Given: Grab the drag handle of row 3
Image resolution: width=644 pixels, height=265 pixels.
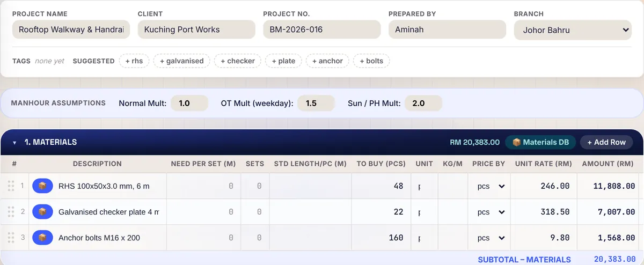Looking at the screenshot, I should pyautogui.click(x=11, y=238).
